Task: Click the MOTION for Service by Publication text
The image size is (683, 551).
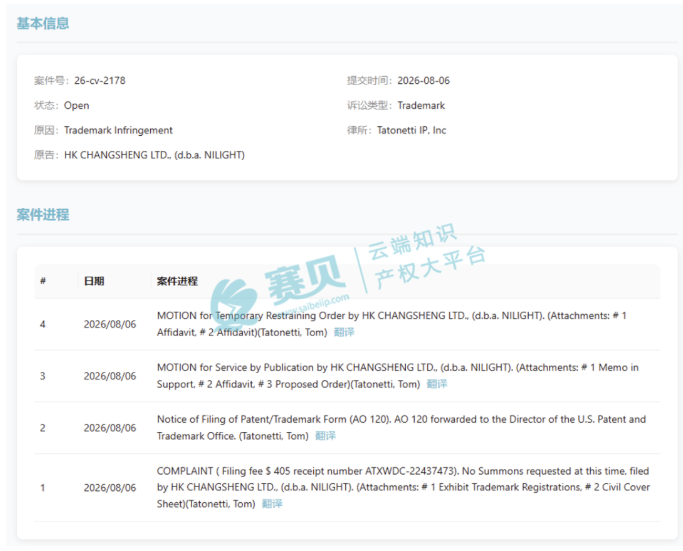Action: pyautogui.click(x=398, y=376)
